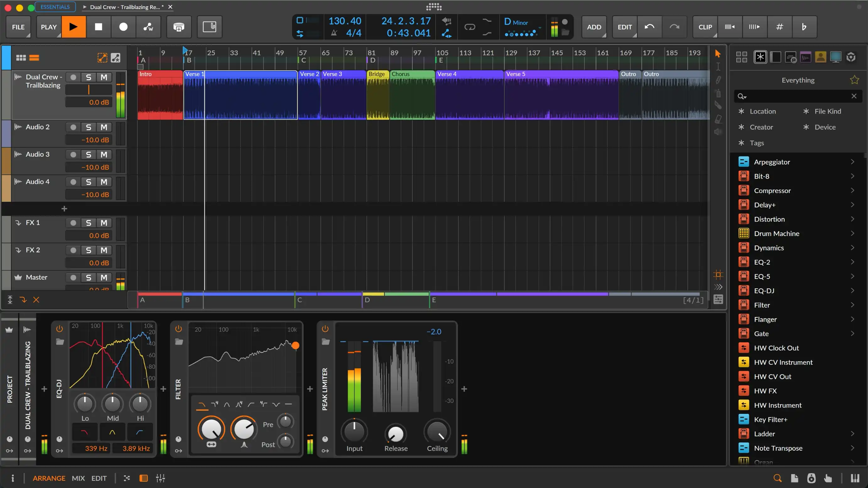Open the browser search icon at bottom right

[777, 478]
